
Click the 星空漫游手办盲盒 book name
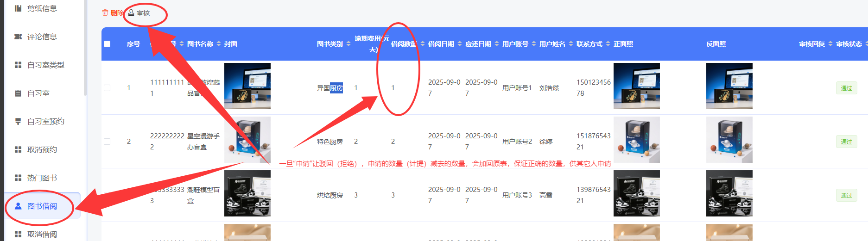[203, 142]
